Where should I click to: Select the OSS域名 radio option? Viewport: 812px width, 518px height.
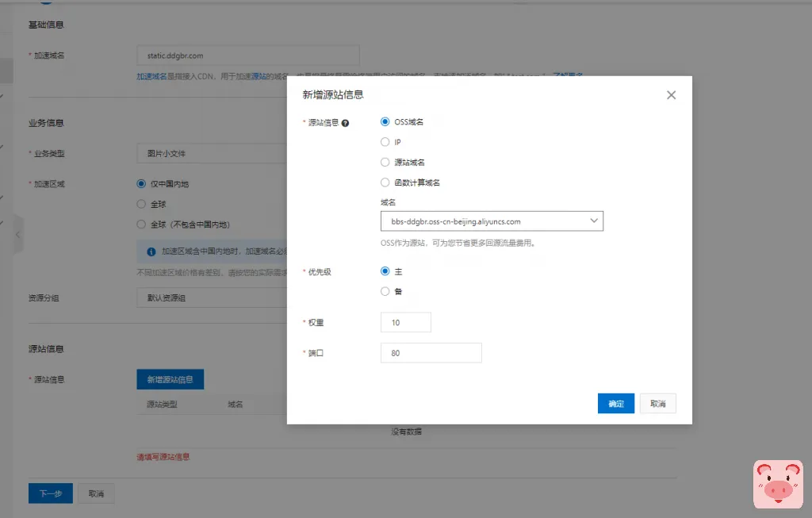(x=385, y=121)
